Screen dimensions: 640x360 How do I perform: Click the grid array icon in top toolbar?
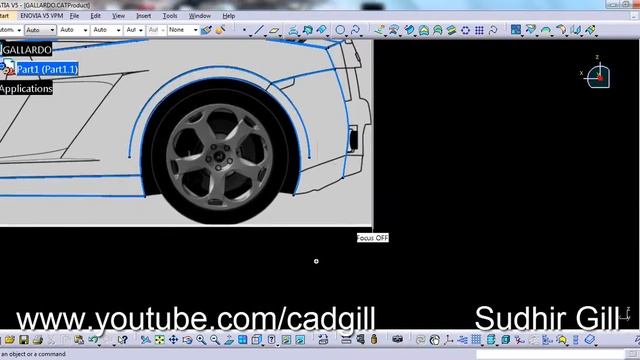(x=479, y=30)
